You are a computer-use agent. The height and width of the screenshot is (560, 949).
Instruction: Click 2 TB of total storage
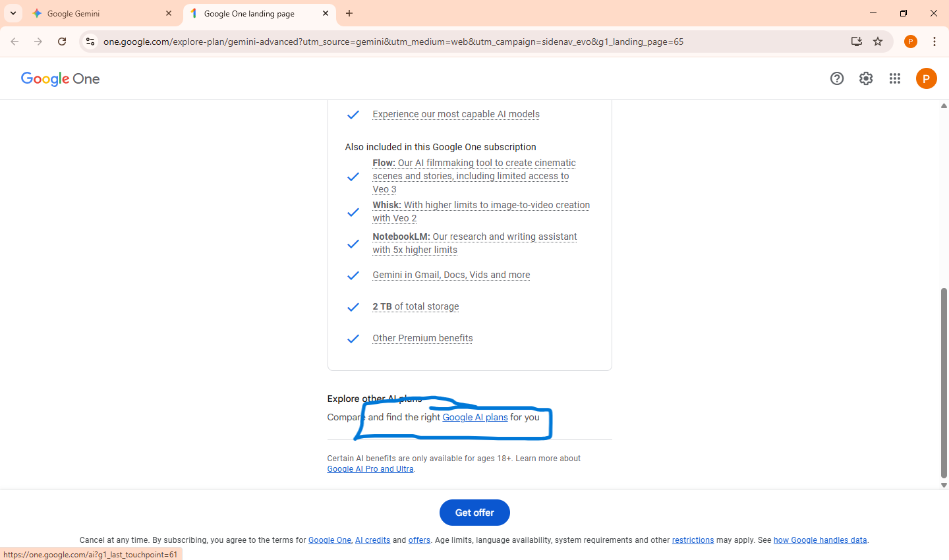point(416,306)
